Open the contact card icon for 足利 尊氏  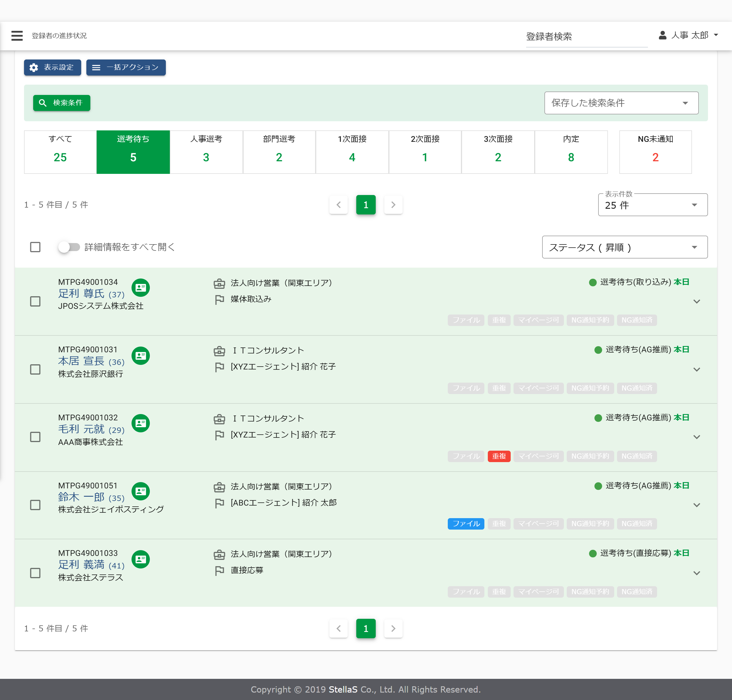(141, 287)
